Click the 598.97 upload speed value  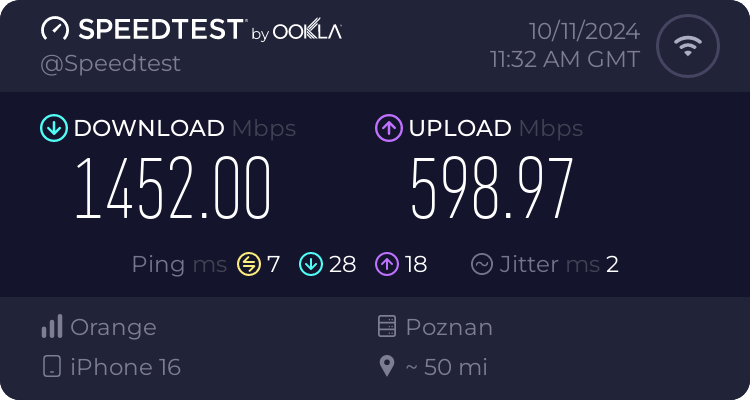492,189
